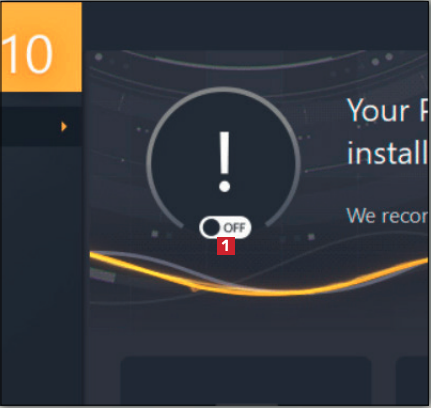Open the dark card panel at bottom left
Image resolution: width=431 pixels, height=408 pixels.
click(246, 381)
